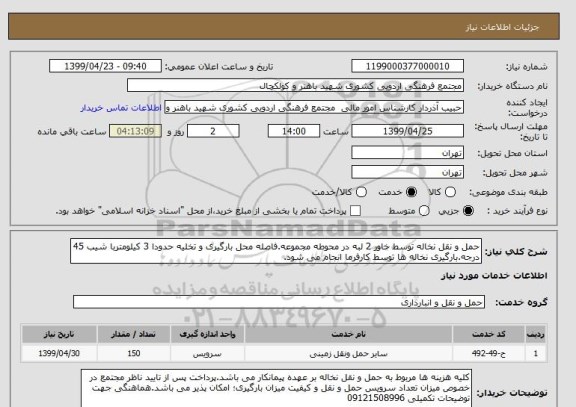The image size is (576, 407).
Task: Click the buyer organization name field
Action: click(x=295, y=86)
